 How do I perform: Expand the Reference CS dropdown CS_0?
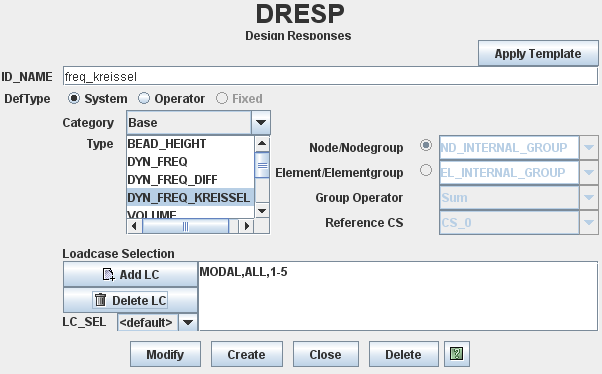tap(519, 223)
